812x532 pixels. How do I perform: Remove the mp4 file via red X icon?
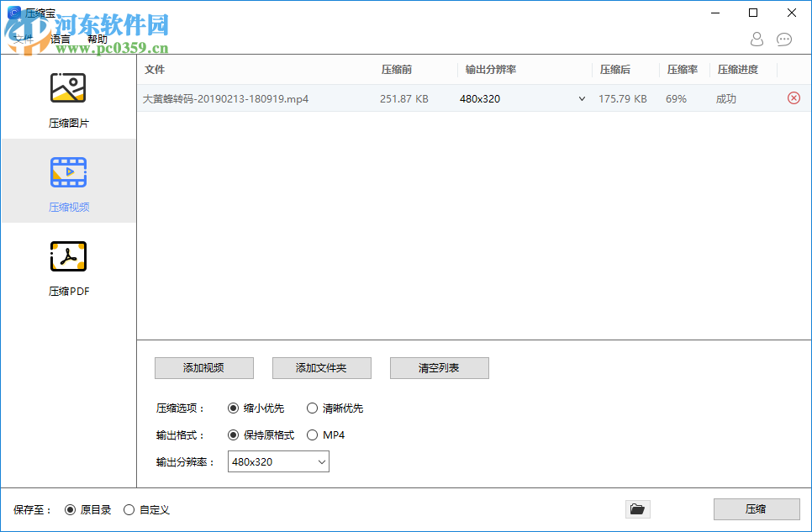pyautogui.click(x=793, y=98)
